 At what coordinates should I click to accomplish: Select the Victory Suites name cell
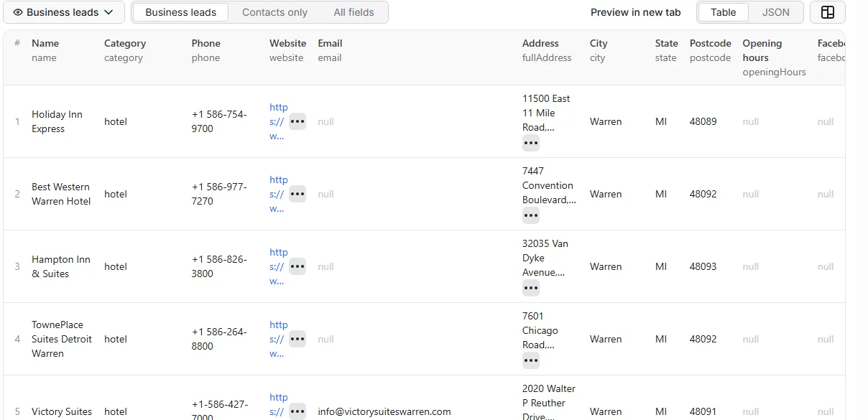point(62,411)
